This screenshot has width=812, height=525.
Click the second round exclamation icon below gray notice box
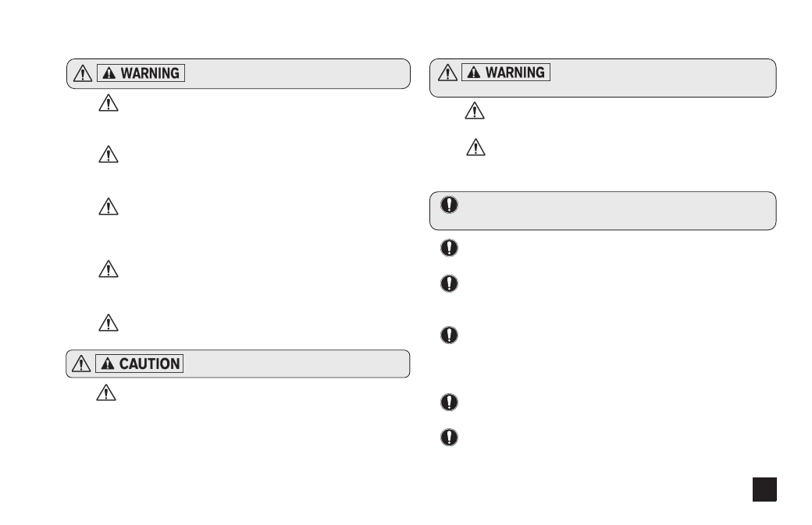tap(450, 283)
